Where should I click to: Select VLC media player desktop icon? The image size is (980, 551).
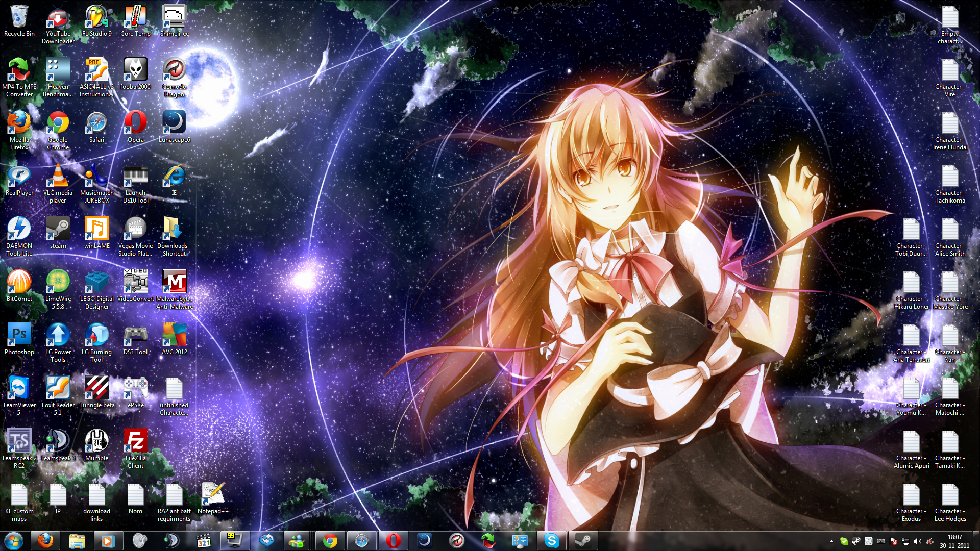point(58,183)
